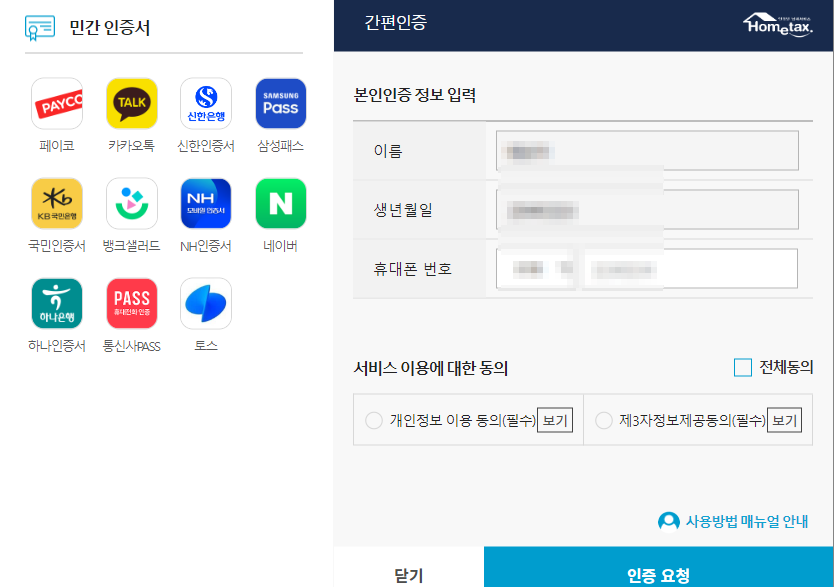Click the 통신사PASS label
The image size is (834, 587).
point(131,346)
